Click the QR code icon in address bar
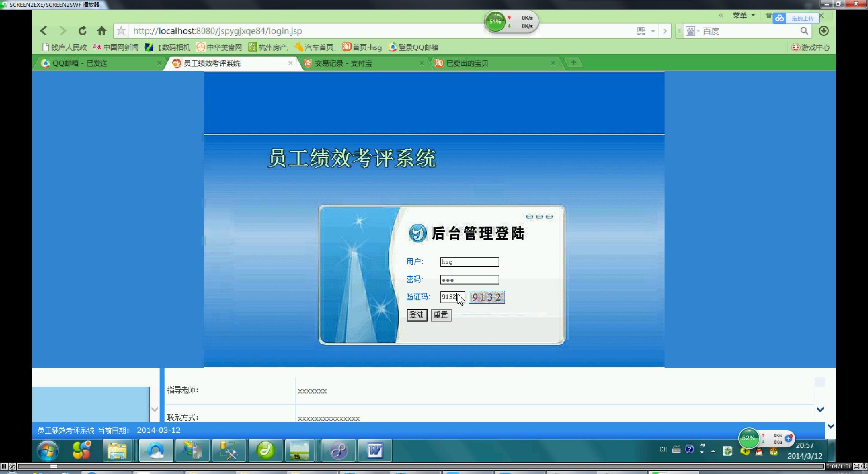868x474 pixels. coord(641,31)
